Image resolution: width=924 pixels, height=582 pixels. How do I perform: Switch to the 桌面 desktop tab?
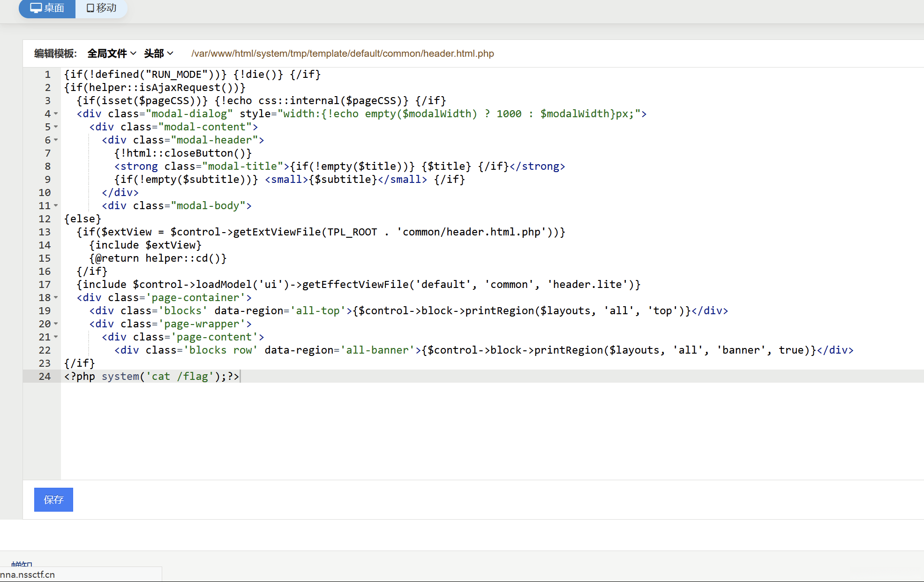click(x=47, y=8)
